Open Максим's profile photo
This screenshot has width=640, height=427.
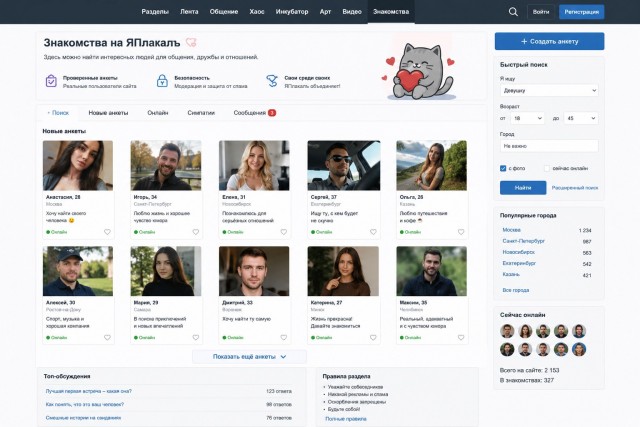(431, 271)
